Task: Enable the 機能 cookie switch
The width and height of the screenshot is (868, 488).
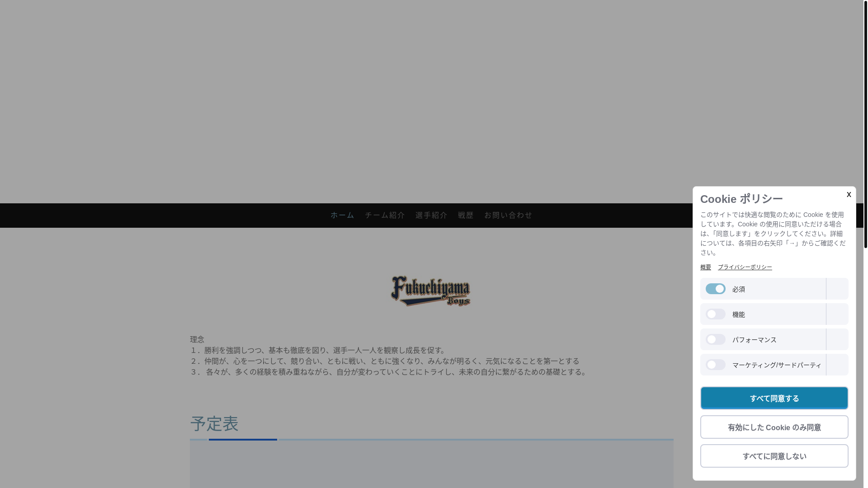Action: [715, 314]
